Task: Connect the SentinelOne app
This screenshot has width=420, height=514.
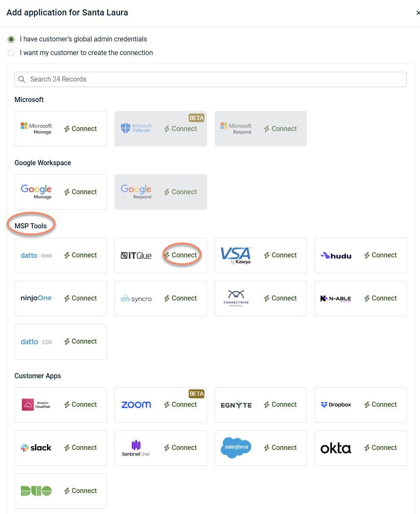Action: pos(181,448)
